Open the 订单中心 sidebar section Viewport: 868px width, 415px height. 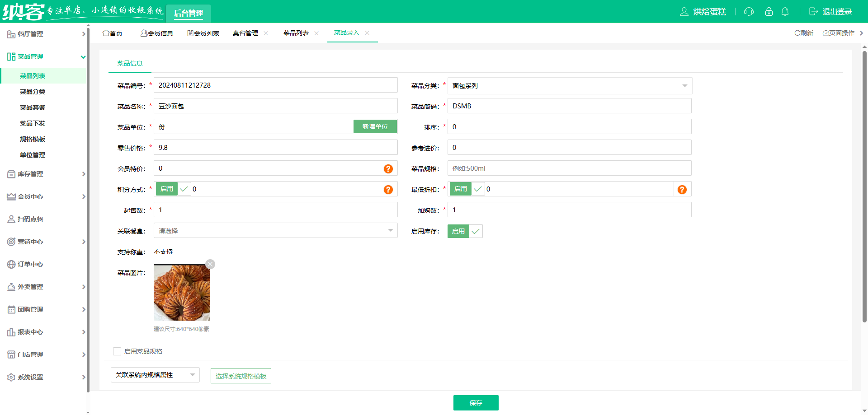coord(30,264)
